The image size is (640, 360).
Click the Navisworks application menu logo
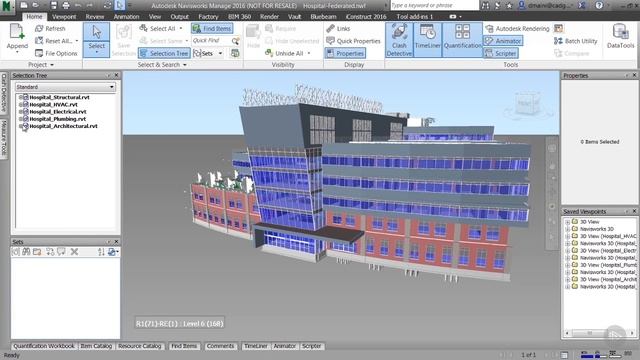(6, 6)
